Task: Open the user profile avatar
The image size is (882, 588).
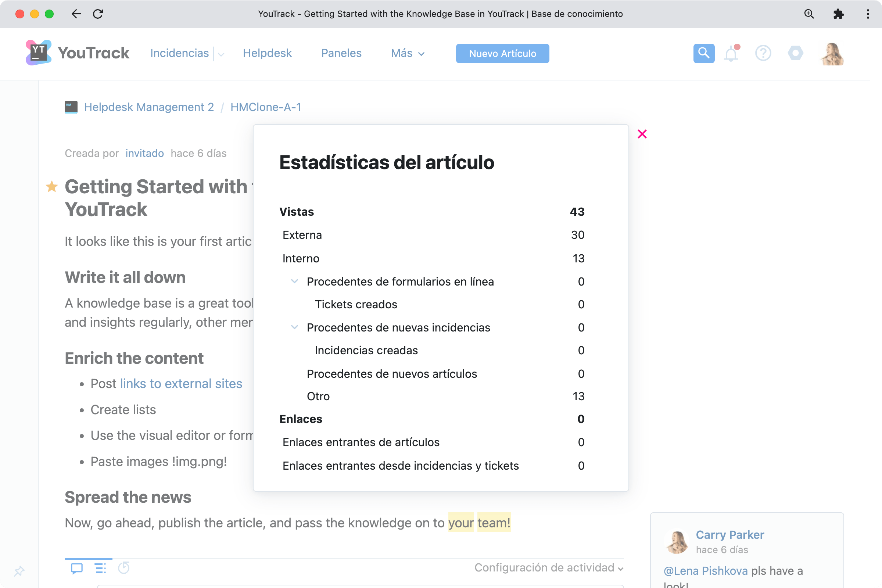Action: click(x=832, y=54)
